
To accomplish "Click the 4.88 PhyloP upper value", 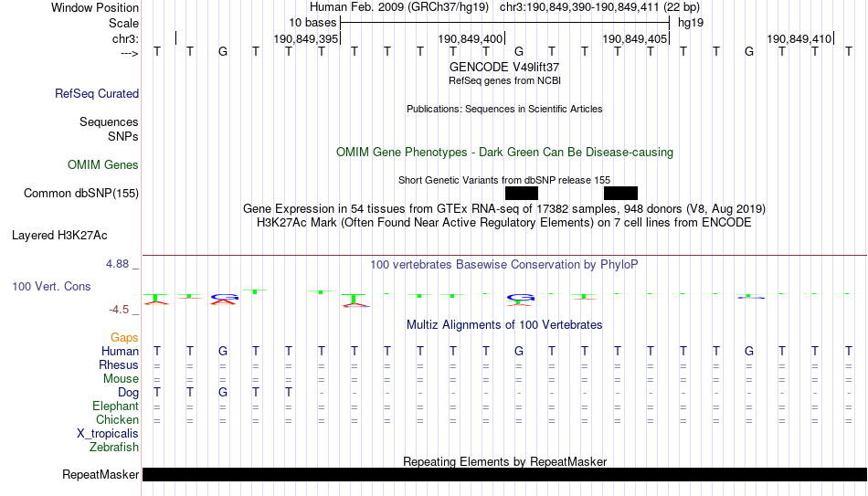I will pos(117,264).
